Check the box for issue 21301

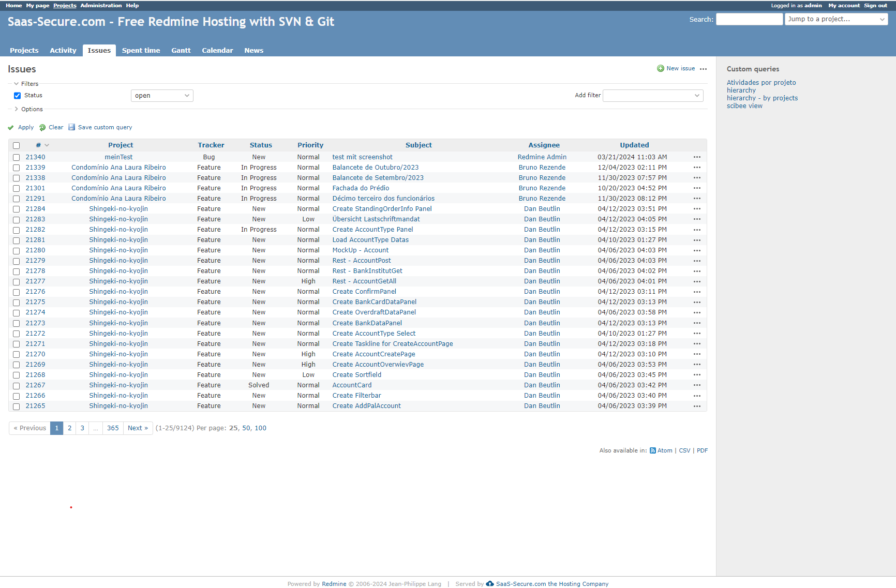(x=16, y=189)
